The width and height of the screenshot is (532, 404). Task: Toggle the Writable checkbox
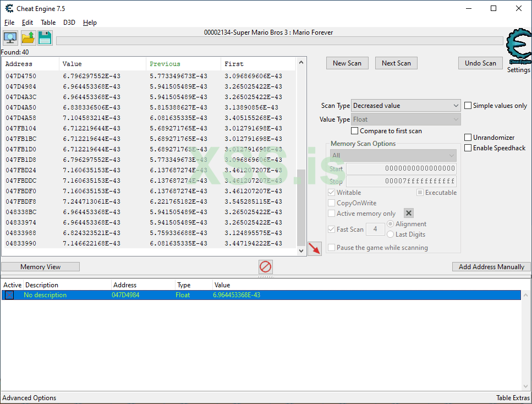(x=332, y=193)
